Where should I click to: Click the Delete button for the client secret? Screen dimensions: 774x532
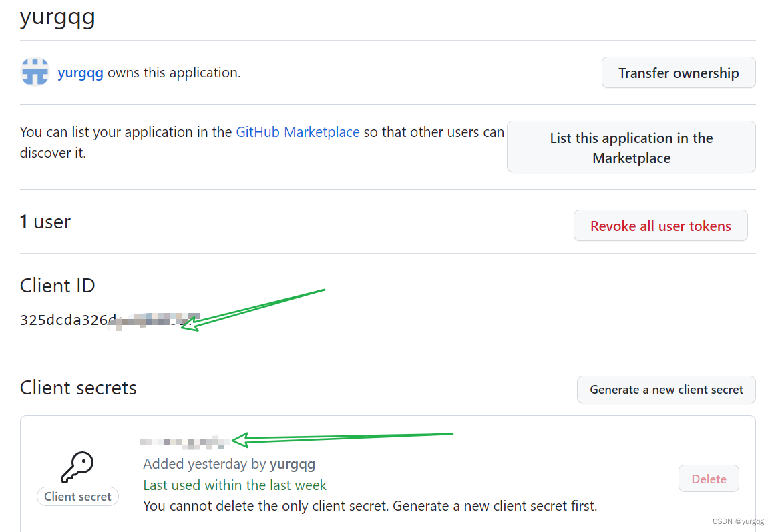(709, 478)
